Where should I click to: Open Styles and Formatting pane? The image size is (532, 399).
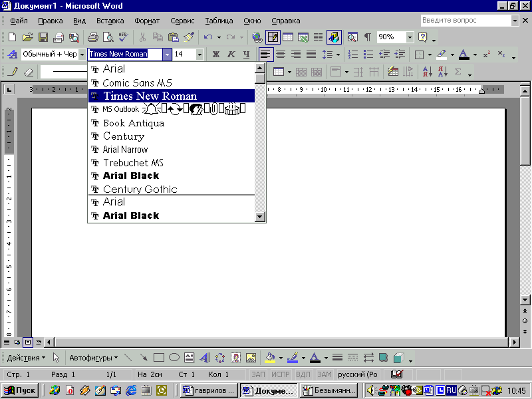[12, 55]
